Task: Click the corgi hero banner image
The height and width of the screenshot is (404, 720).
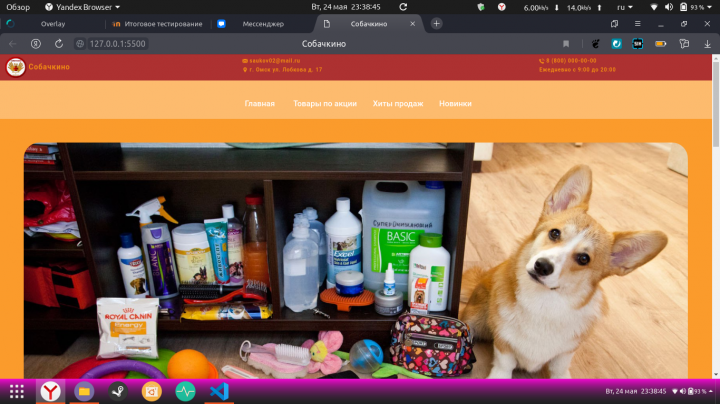Action: click(356, 260)
